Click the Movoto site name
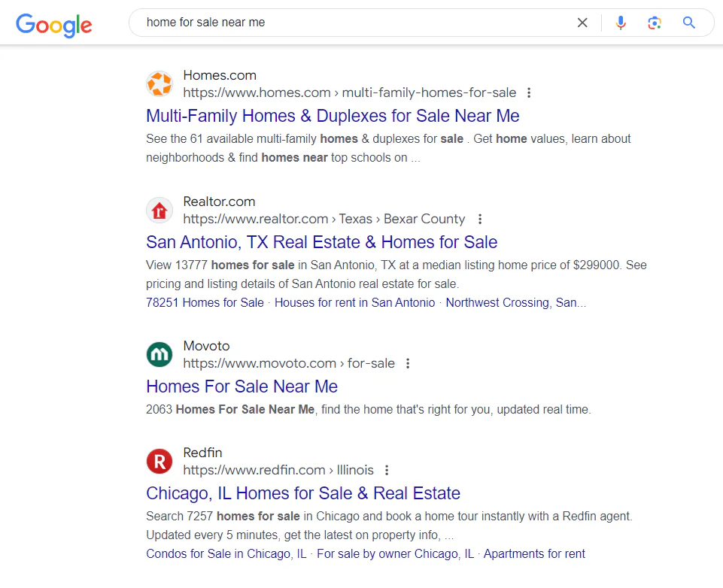This screenshot has width=723, height=588. pyautogui.click(x=206, y=346)
